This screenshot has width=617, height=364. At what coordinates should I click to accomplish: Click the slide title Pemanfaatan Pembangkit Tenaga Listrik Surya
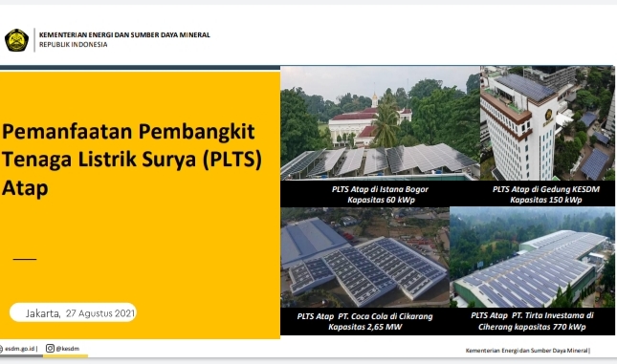click(132, 160)
